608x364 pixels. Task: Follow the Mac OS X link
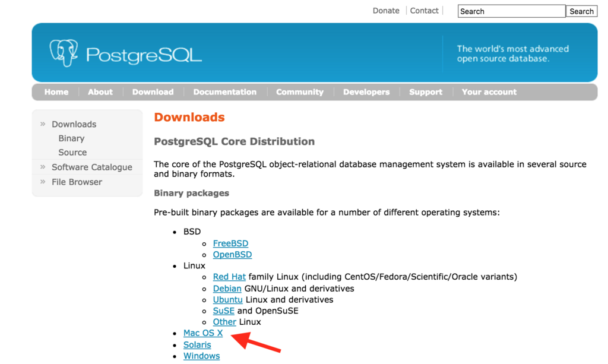click(203, 333)
